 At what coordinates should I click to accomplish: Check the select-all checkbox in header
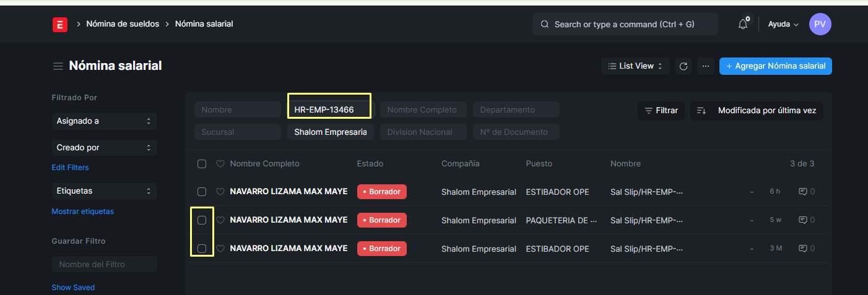tap(202, 164)
